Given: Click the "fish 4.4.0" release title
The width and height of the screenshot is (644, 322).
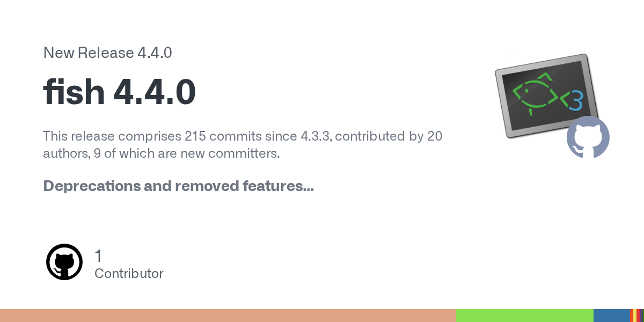Looking at the screenshot, I should [x=119, y=92].
